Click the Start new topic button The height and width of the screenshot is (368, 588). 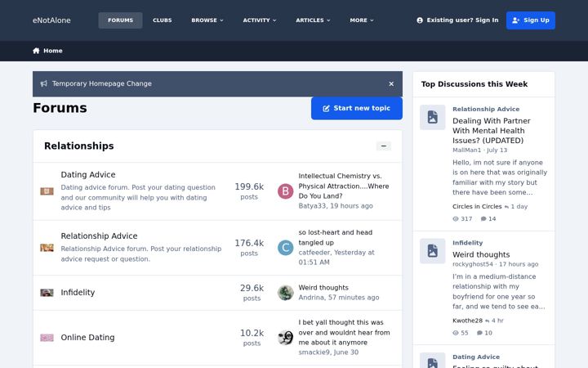(357, 108)
